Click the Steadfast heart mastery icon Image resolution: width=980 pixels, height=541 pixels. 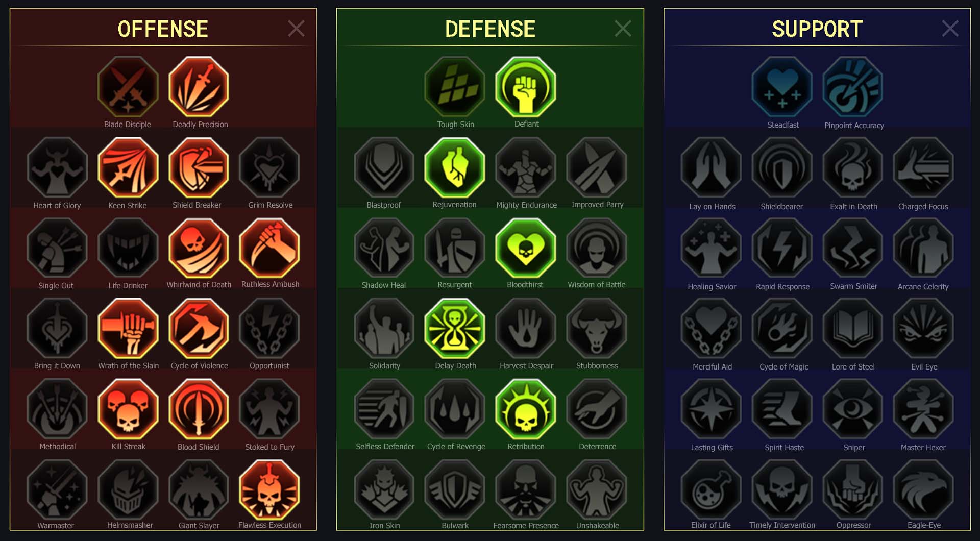point(782,87)
